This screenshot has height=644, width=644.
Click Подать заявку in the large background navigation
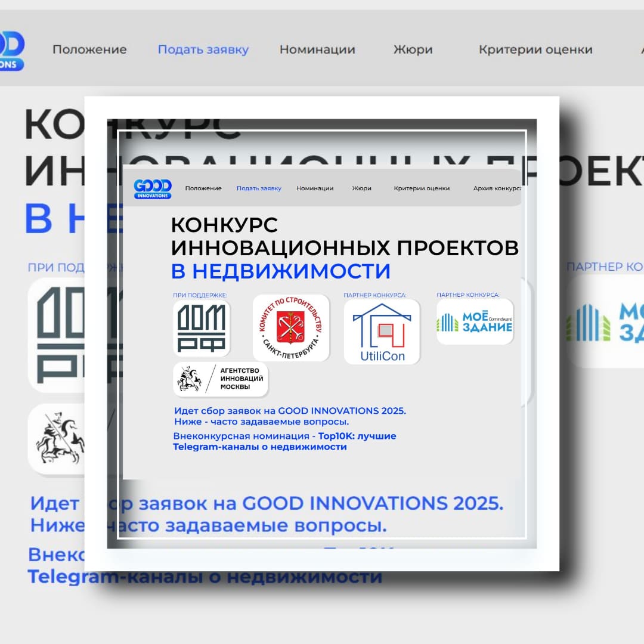coord(203,49)
